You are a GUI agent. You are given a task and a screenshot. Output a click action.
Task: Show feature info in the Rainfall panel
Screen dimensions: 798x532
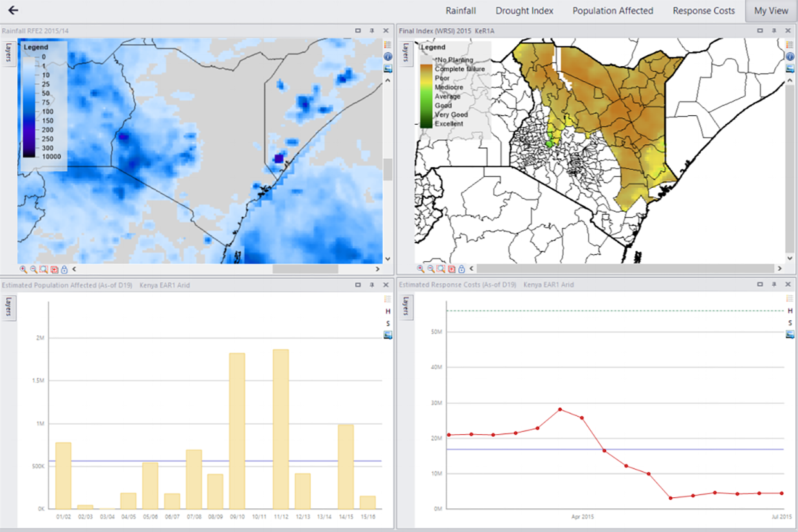pos(388,57)
